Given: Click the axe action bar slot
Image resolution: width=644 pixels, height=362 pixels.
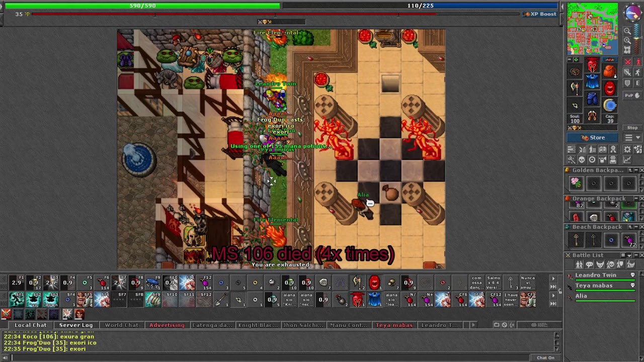Looking at the screenshot, I should tap(357, 283).
